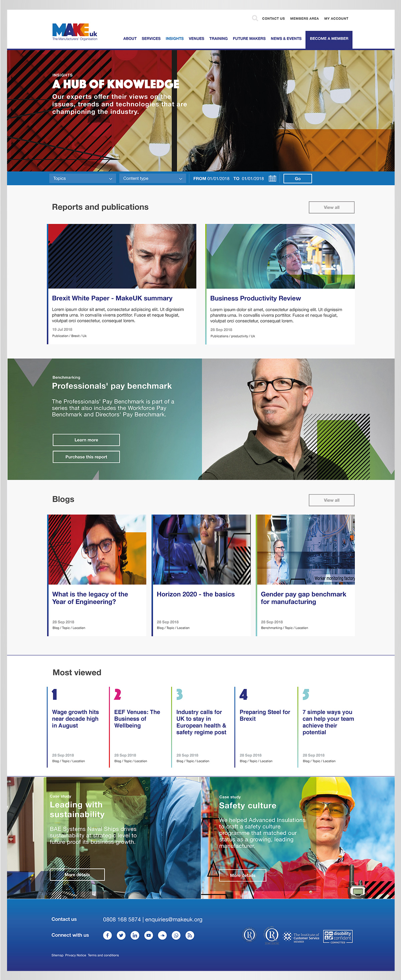Go to News & Events menu
Screen dimensions: 401x980
286,38
